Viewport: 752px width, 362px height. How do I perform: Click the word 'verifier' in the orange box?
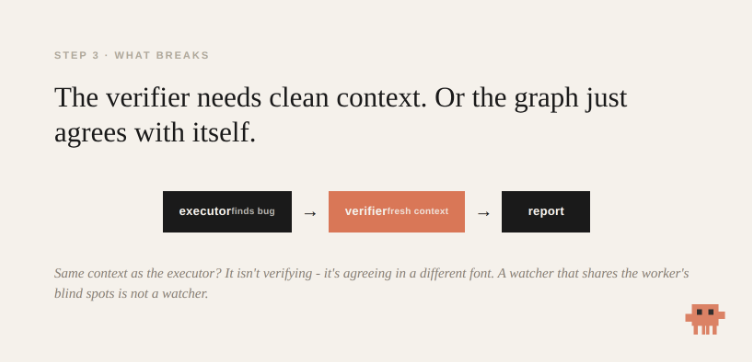point(366,211)
